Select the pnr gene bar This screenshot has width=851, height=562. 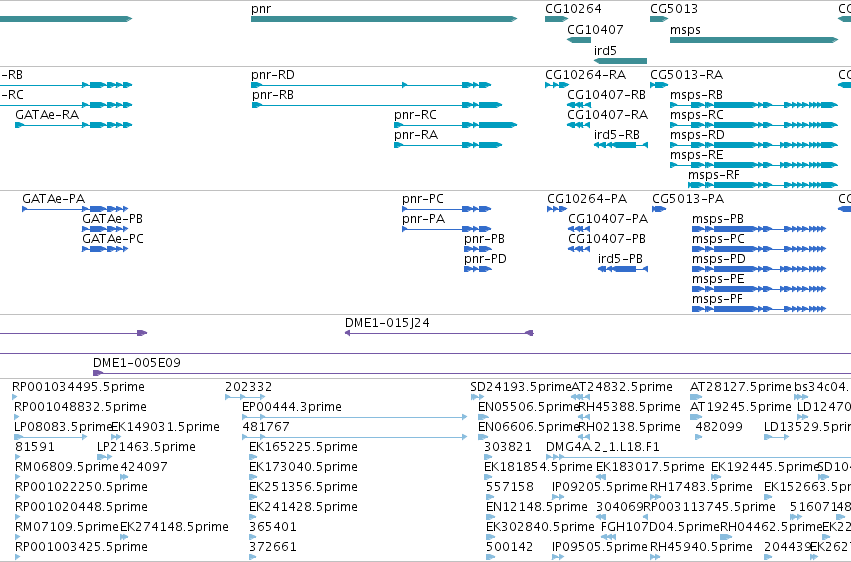384,19
